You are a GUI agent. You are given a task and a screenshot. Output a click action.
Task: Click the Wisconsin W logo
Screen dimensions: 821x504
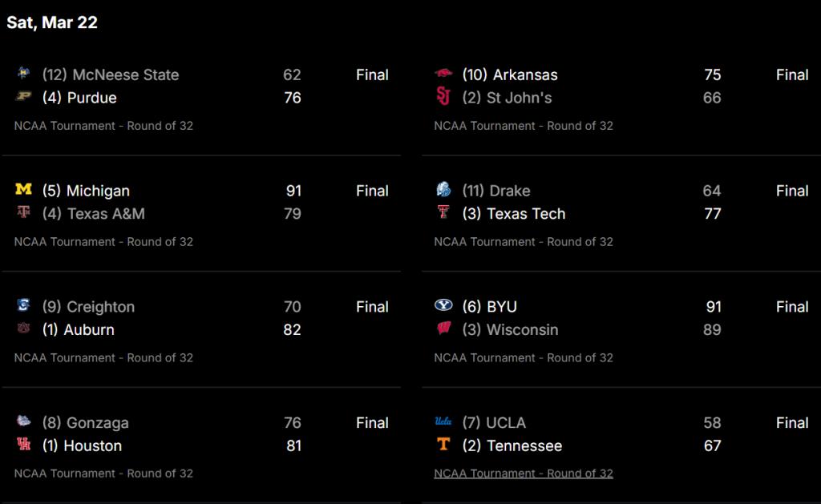point(443,329)
